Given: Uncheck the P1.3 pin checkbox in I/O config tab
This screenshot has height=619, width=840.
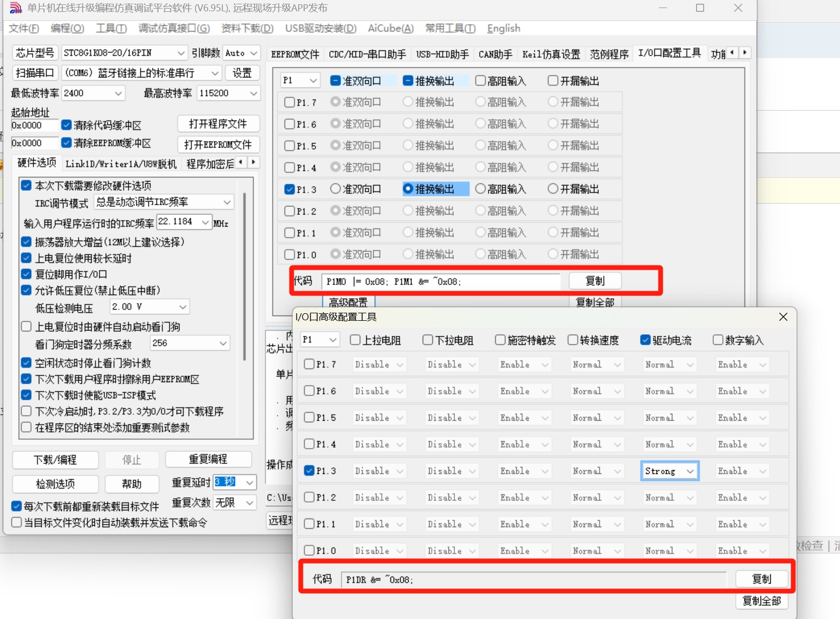Looking at the screenshot, I should click(x=289, y=189).
